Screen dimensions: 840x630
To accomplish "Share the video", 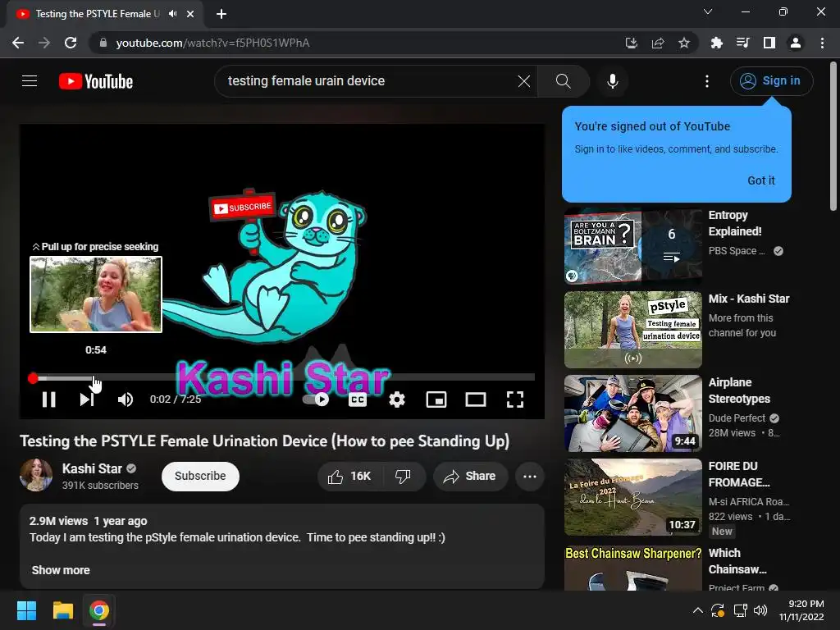I will point(470,477).
